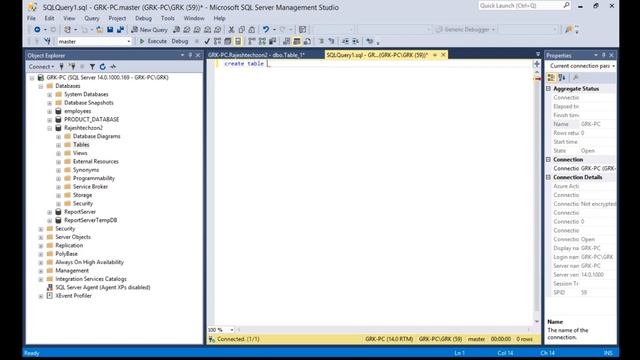Viewport: 640px width, 360px height.
Task: Click the query editor vertical scrollbar
Action: pos(537,196)
